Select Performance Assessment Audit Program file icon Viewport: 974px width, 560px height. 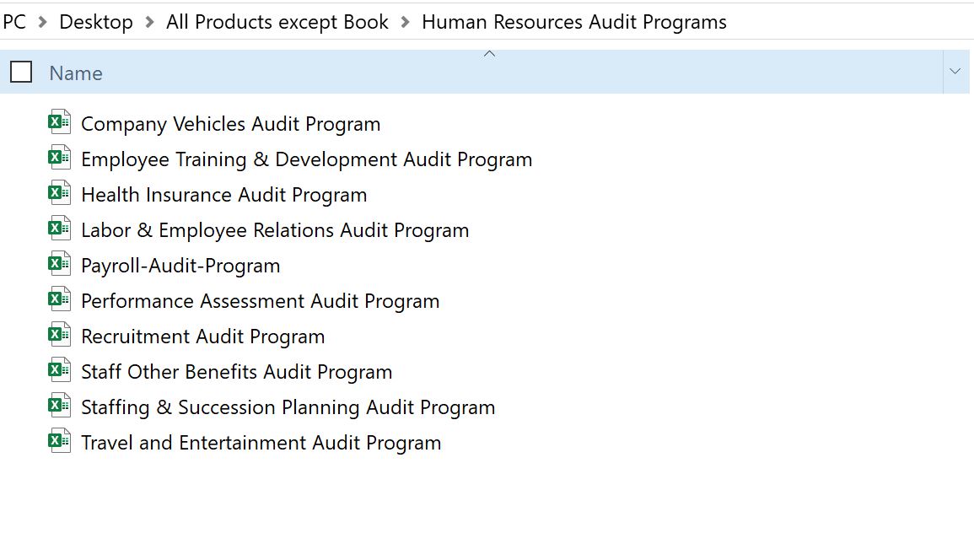coord(59,300)
